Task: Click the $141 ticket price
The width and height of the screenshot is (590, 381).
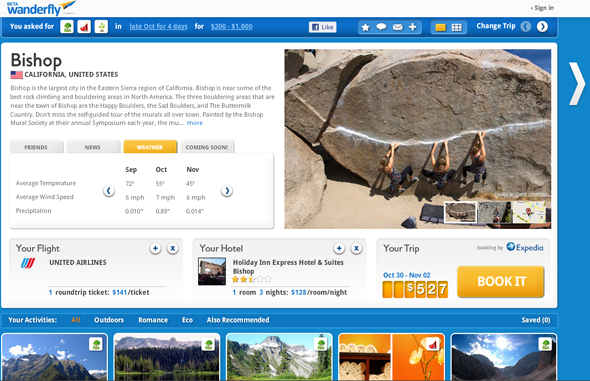Action: pyautogui.click(x=120, y=292)
